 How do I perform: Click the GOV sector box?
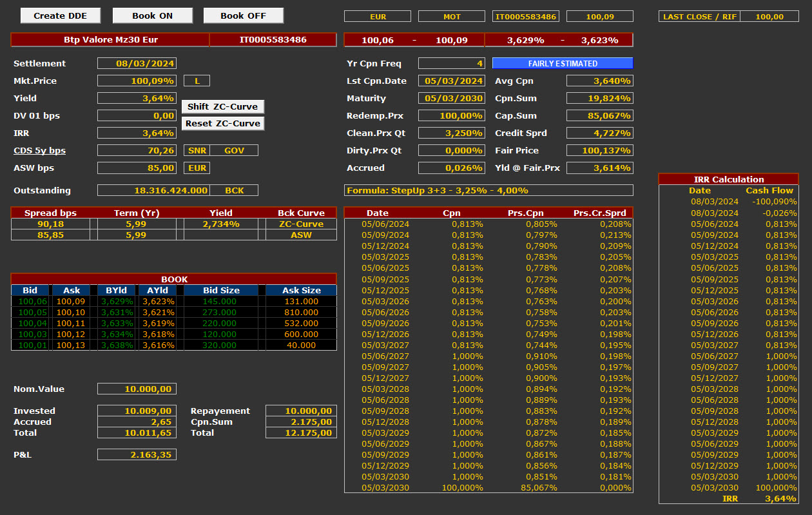tap(234, 150)
